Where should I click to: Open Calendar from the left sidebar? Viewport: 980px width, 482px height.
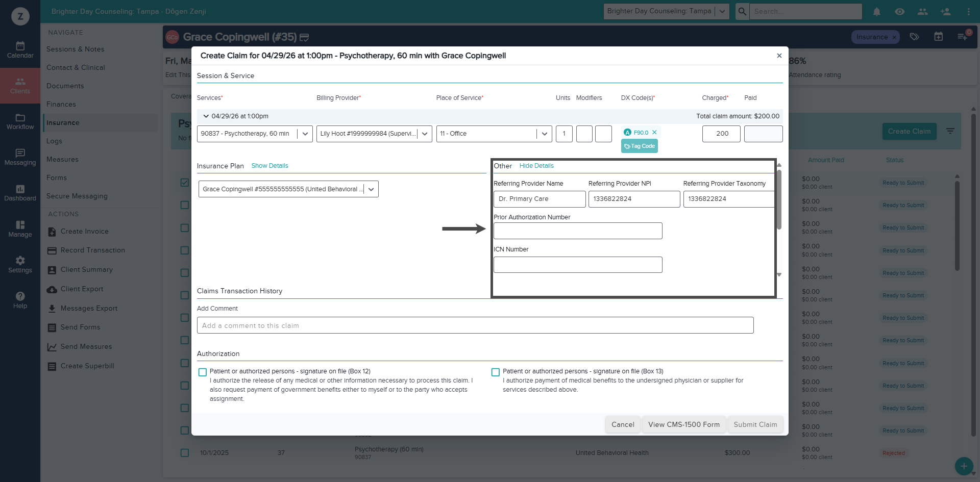click(x=20, y=50)
